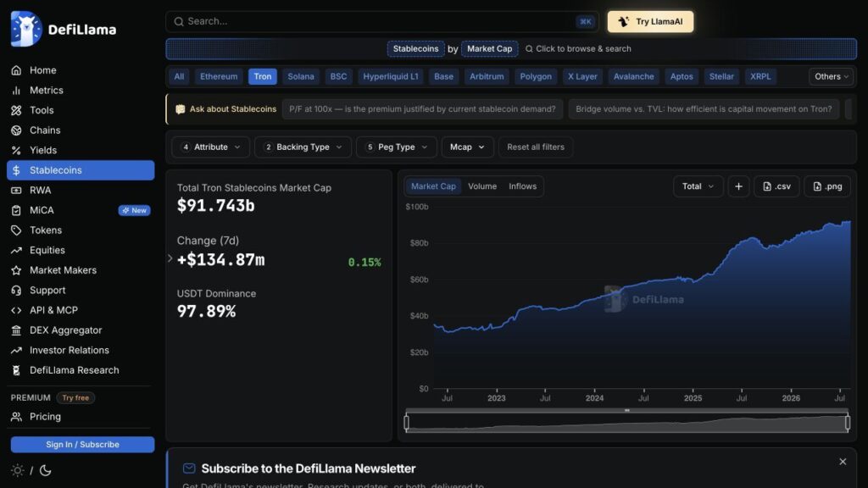Switch chart to the Volume tab

pyautogui.click(x=482, y=186)
